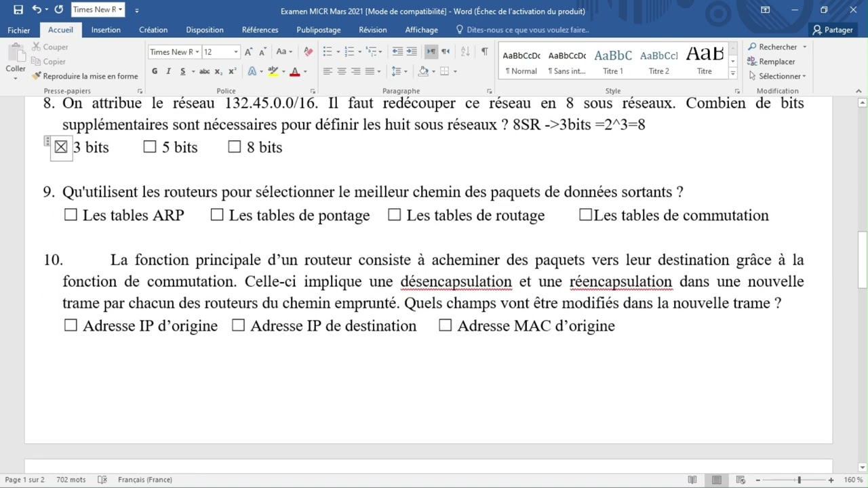Uncheck the '3 bits' checkbox

tap(61, 147)
